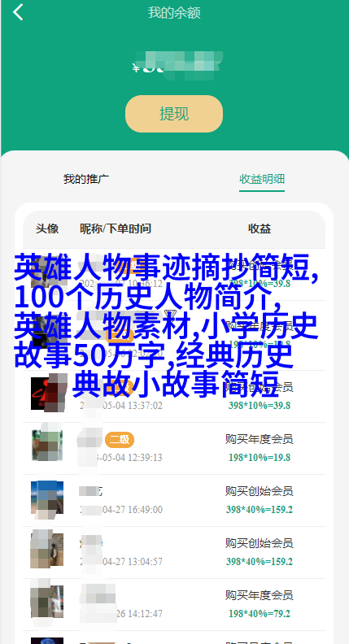Select the 198*10%=19.8 earnings amount

click(260, 458)
